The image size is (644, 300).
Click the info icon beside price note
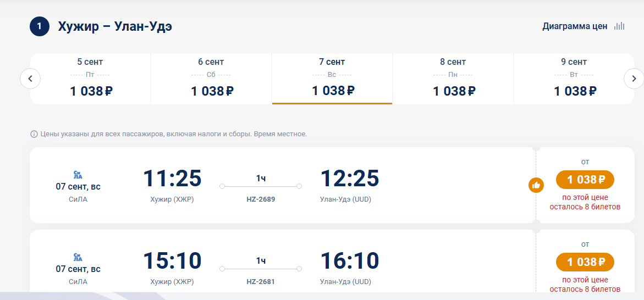(34, 134)
